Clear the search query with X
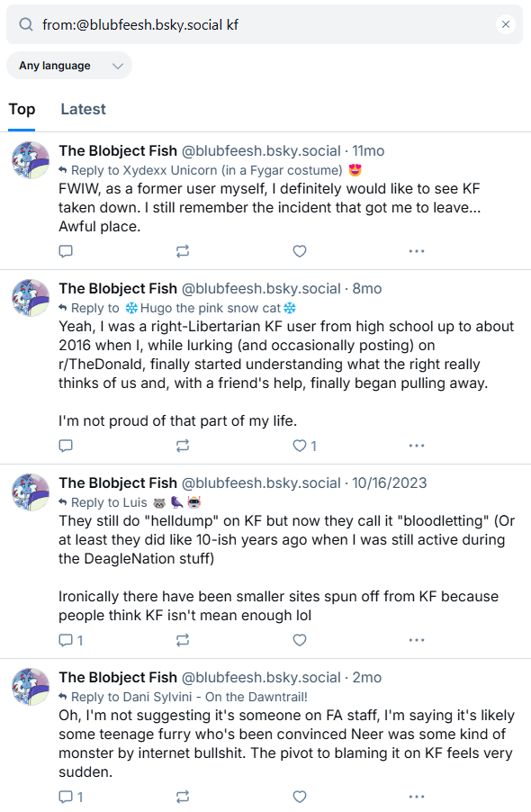 (x=506, y=24)
